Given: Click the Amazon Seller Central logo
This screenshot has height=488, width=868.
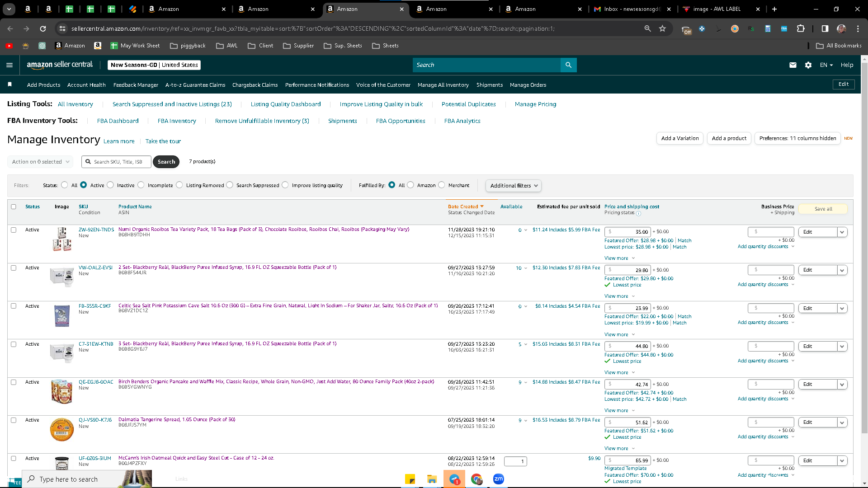Looking at the screenshot, I should 60,65.
